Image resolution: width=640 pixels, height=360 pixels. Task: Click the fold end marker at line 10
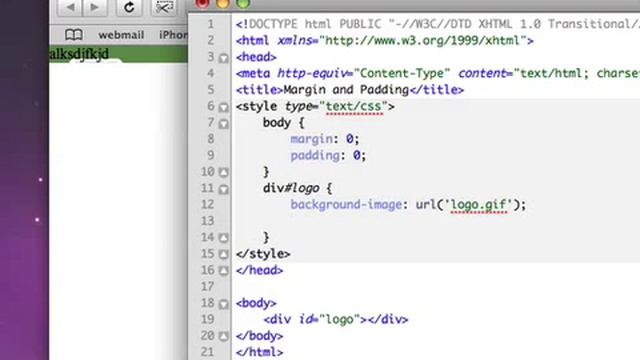point(223,172)
